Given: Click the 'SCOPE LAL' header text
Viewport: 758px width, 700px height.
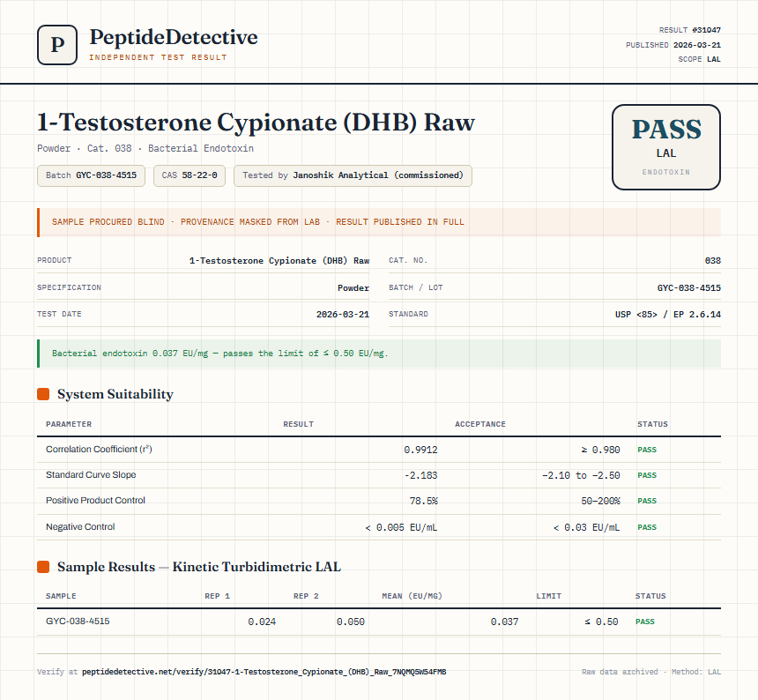Looking at the screenshot, I should coord(699,59).
